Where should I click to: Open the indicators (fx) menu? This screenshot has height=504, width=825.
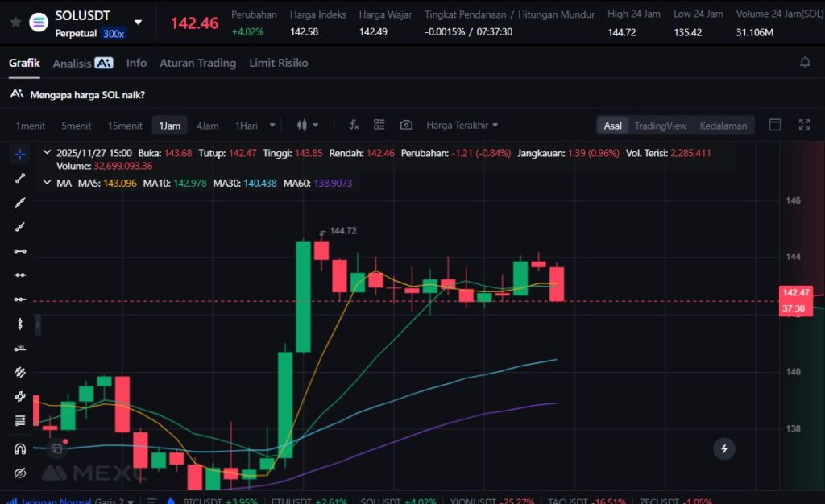coord(354,125)
